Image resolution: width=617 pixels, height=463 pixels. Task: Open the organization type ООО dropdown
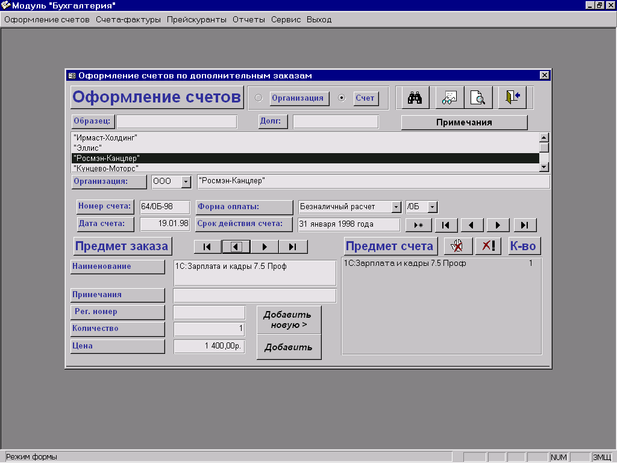pyautogui.click(x=185, y=182)
